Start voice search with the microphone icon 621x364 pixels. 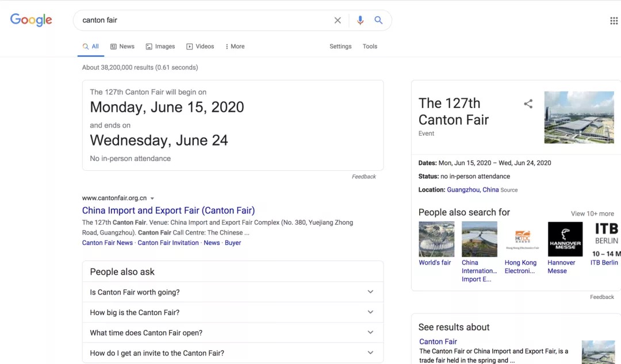(x=360, y=20)
